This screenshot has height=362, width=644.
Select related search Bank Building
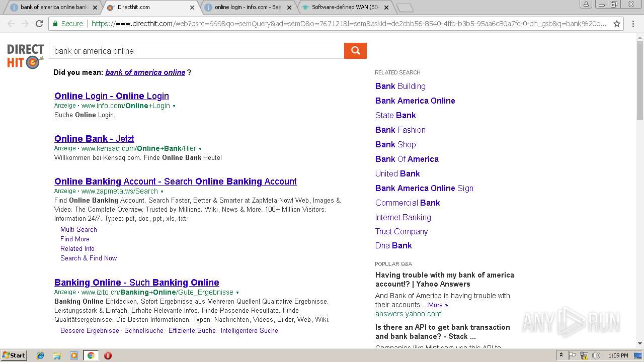pyautogui.click(x=400, y=86)
